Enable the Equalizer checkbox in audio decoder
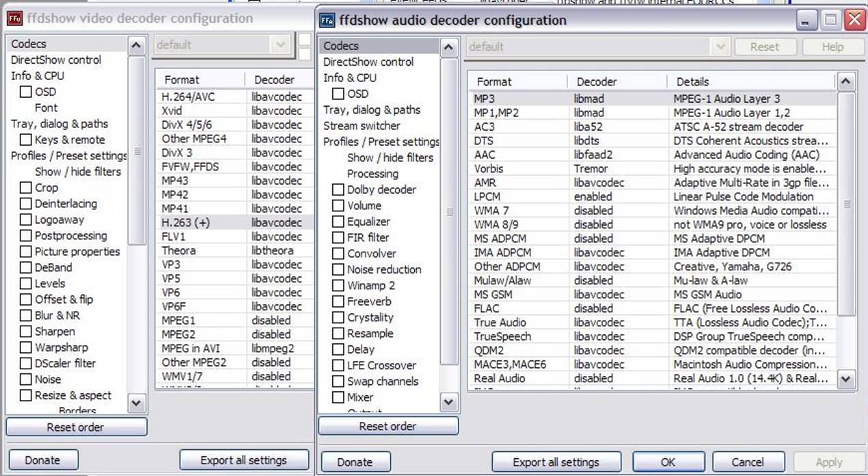868x476 pixels. [x=338, y=222]
